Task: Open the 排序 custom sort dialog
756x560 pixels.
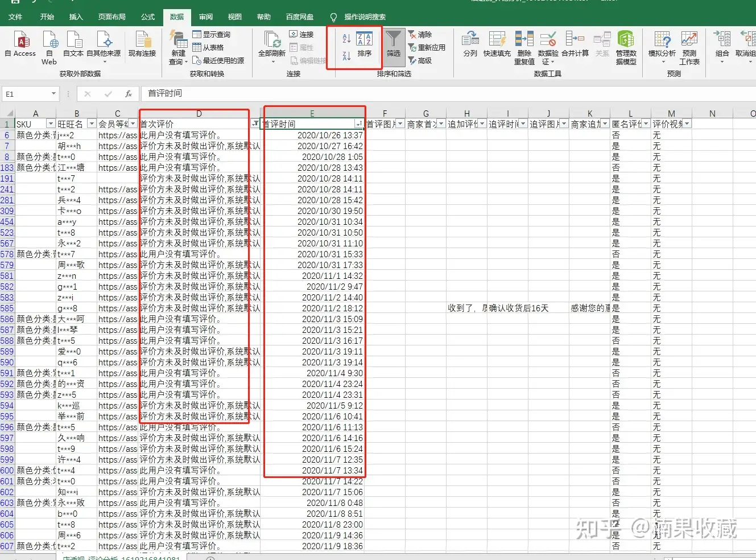Action: pos(365,44)
